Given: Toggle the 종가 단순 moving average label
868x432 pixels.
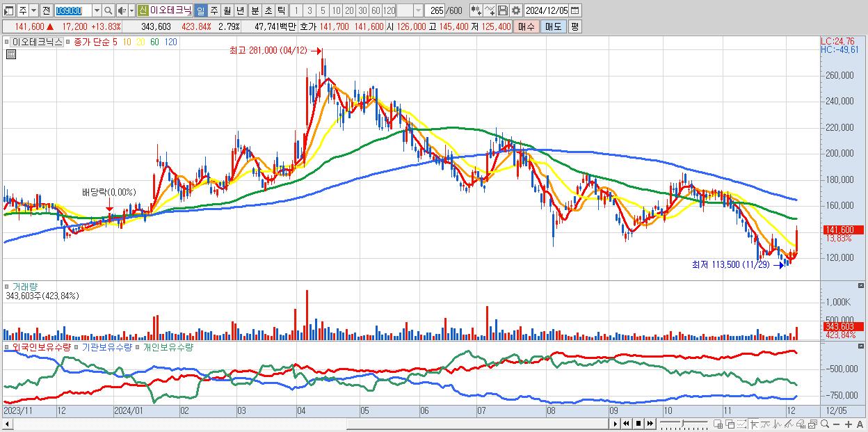Looking at the screenshot, I should click(93, 42).
